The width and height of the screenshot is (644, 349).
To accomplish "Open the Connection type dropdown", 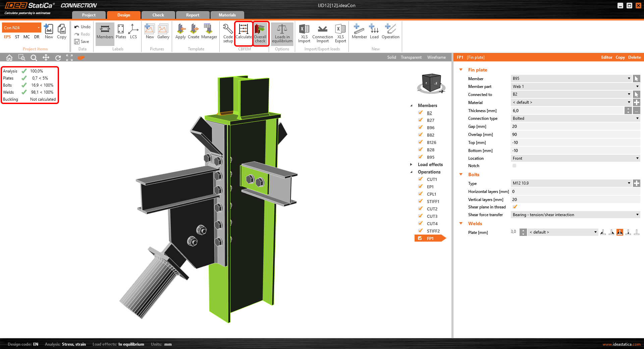I will [x=575, y=118].
